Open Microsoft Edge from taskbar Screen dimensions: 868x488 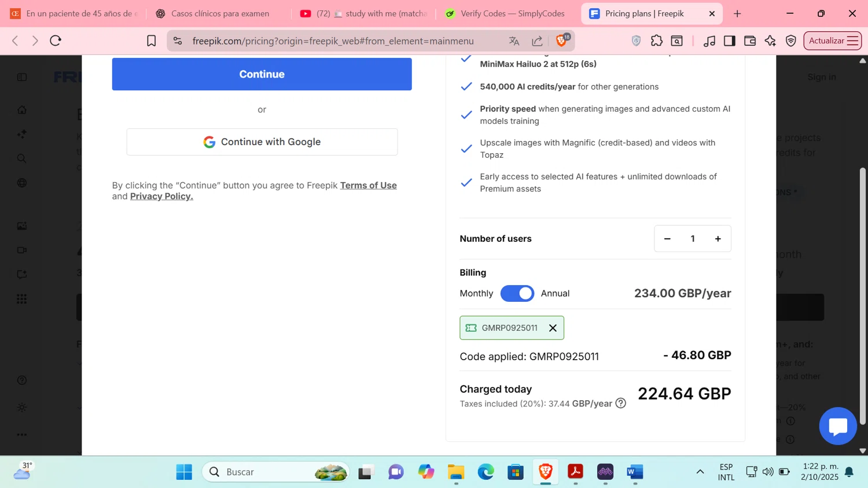(486, 472)
